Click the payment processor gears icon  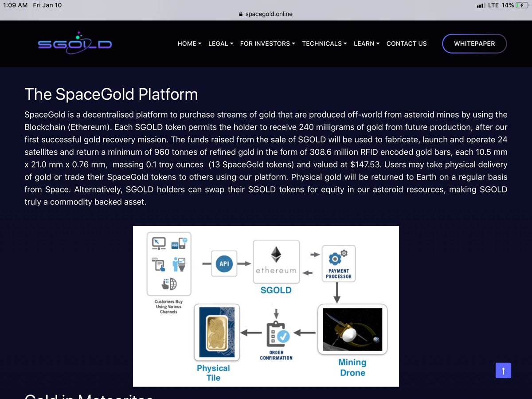339,257
